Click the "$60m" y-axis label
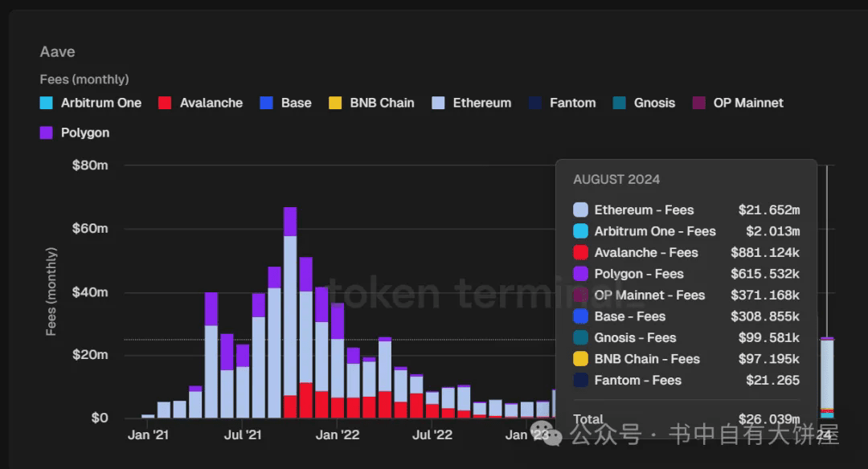This screenshot has height=469, width=868. click(x=90, y=228)
